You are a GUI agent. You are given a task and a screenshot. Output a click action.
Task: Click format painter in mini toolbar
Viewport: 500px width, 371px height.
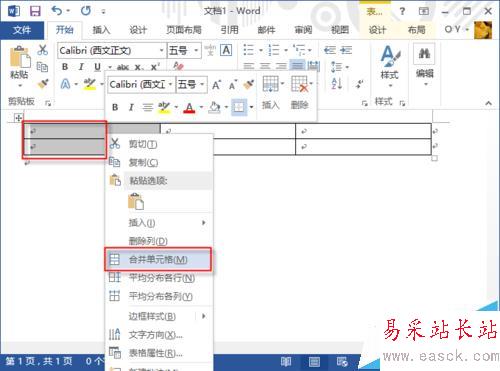(249, 85)
